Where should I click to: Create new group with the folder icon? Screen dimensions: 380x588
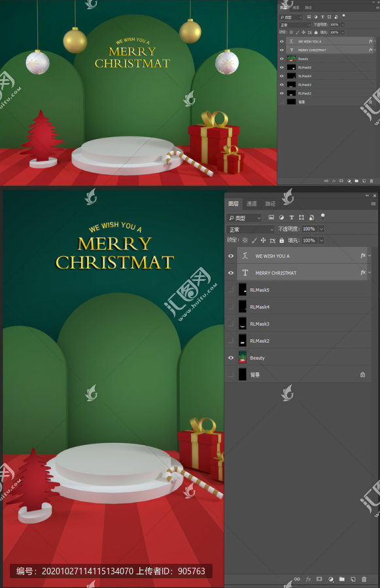341,580
